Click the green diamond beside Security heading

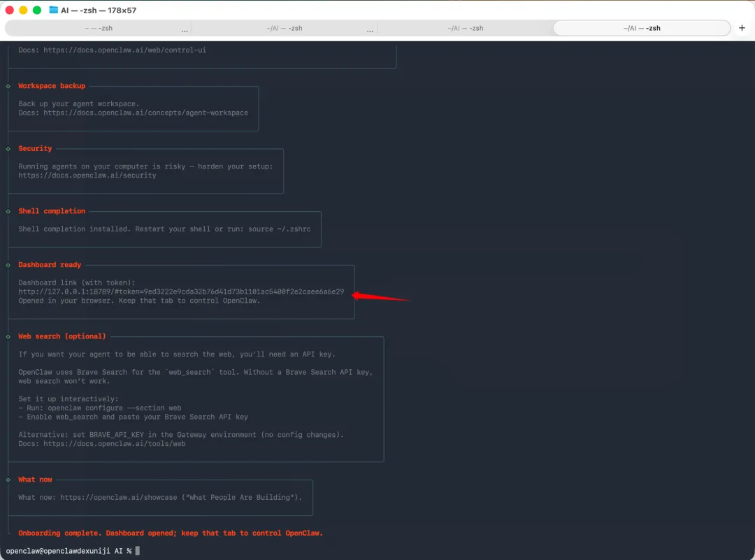(x=8, y=149)
